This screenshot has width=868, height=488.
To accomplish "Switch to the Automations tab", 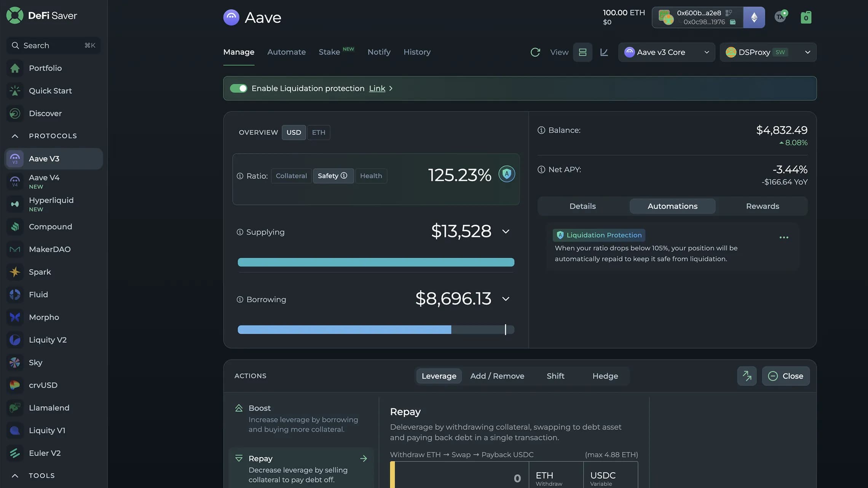I will point(672,206).
